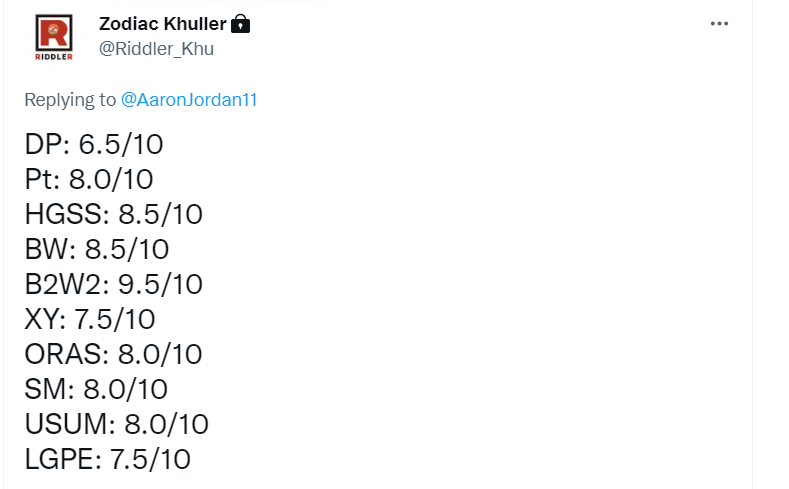Select the "BW: 8.5/10" line
The height and width of the screenshot is (489, 789).
(97, 249)
